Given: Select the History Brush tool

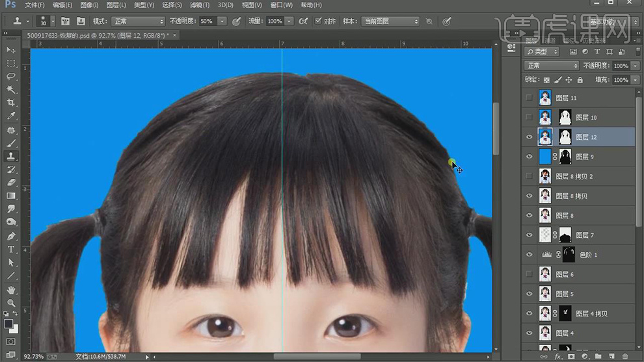Looking at the screenshot, I should click(x=11, y=170).
